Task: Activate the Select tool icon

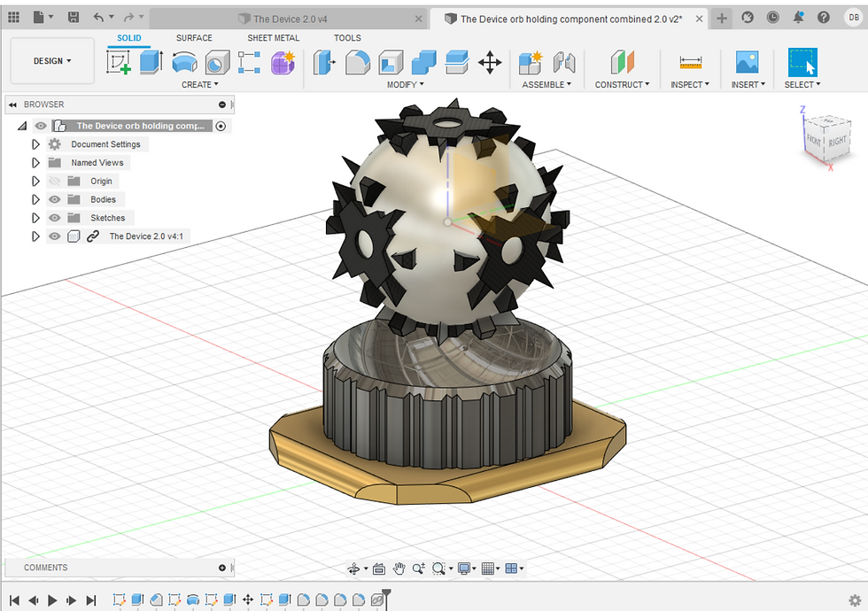Action: [x=802, y=62]
